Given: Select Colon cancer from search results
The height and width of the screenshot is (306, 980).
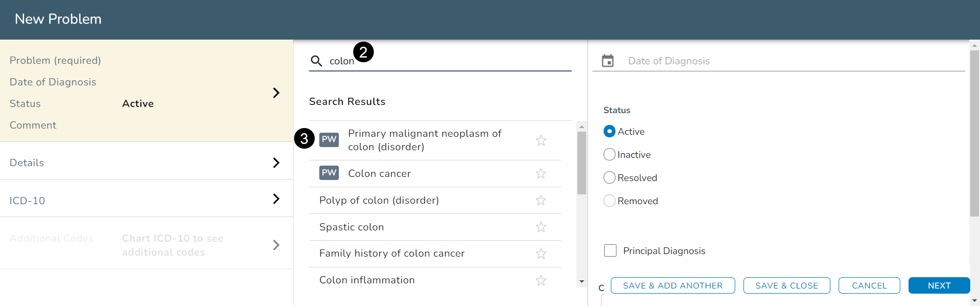Looking at the screenshot, I should point(379,174).
